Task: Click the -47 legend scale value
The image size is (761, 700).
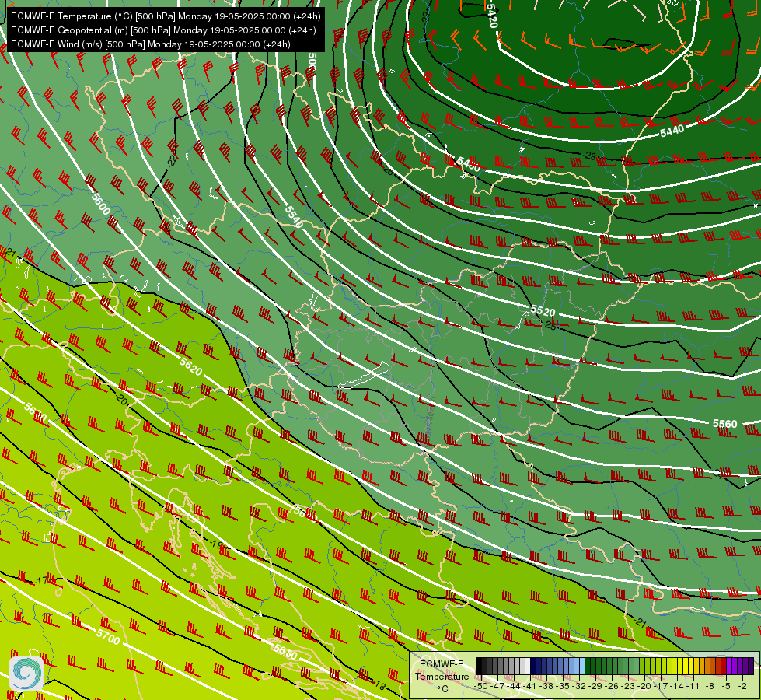Action: click(497, 687)
